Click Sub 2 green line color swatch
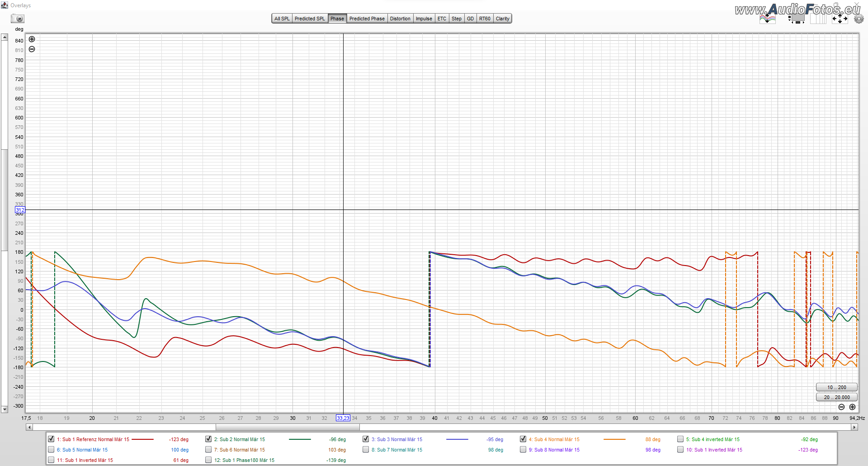This screenshot has width=868, height=466. tap(300, 439)
